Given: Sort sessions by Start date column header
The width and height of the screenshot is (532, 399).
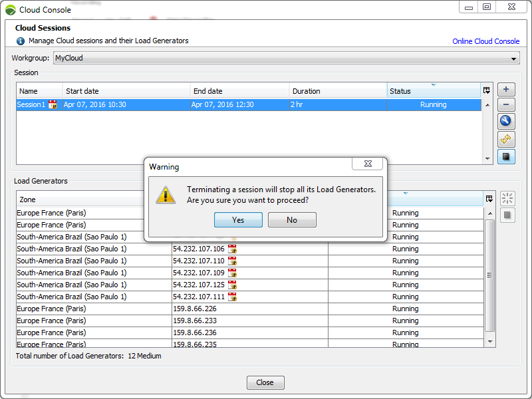Looking at the screenshot, I should [126, 91].
